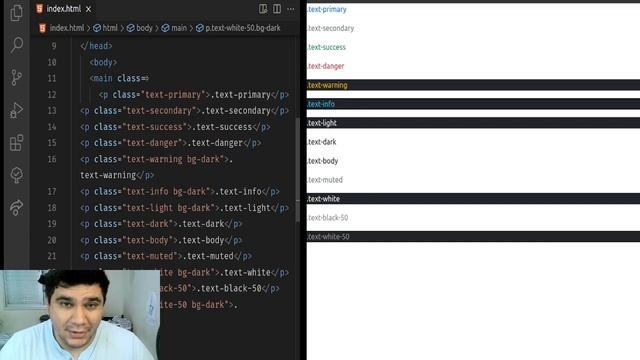Open the Source Control panel
640x360 pixels.
pos(16,77)
